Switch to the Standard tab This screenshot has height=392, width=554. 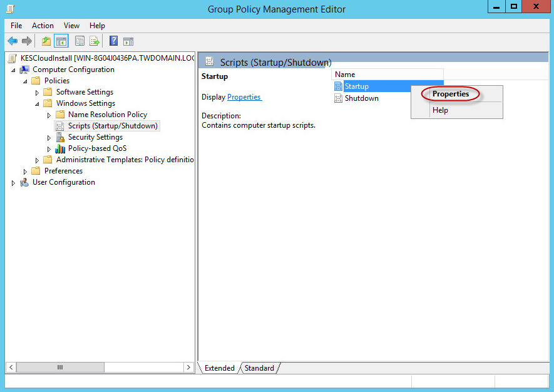point(259,368)
